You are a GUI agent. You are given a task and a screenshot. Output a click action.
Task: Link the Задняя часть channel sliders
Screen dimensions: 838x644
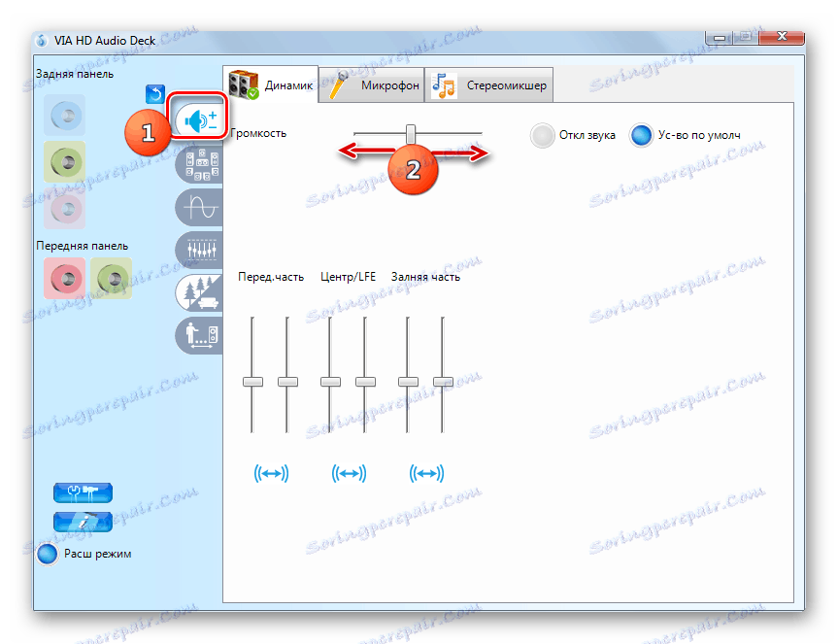pyautogui.click(x=426, y=473)
